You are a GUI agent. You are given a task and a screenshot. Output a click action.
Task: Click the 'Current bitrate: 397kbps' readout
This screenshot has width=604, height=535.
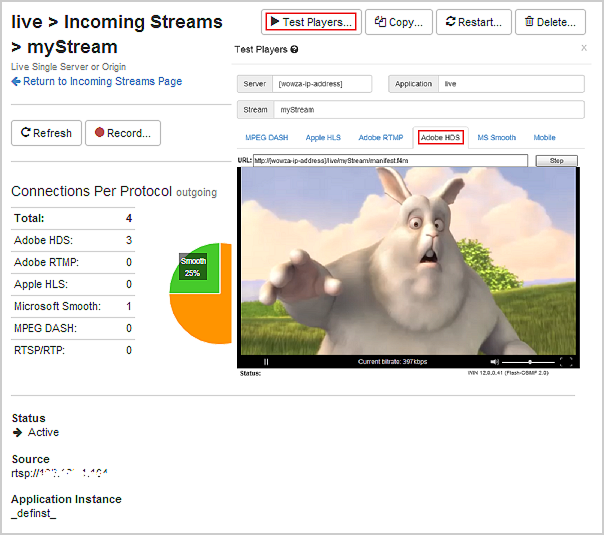392,362
